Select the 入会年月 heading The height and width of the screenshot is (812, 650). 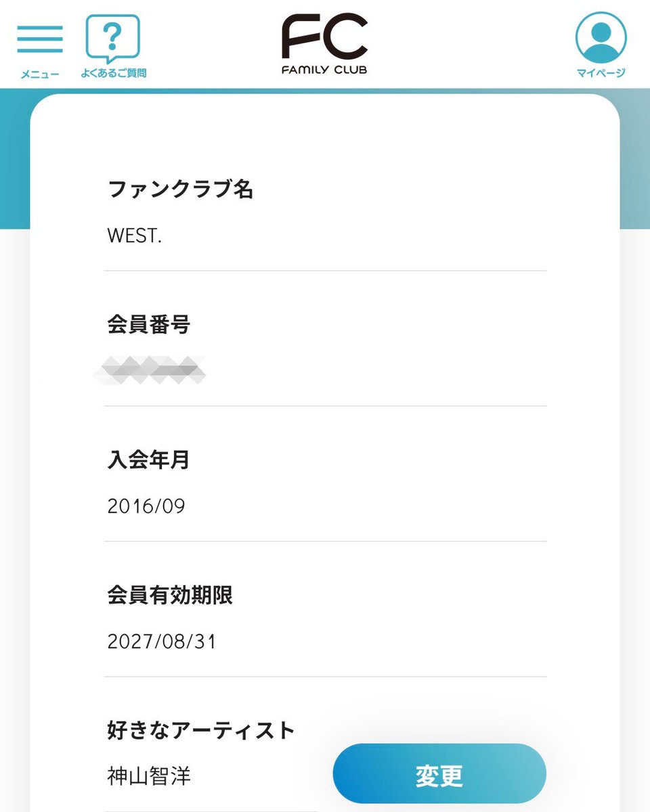click(x=149, y=460)
